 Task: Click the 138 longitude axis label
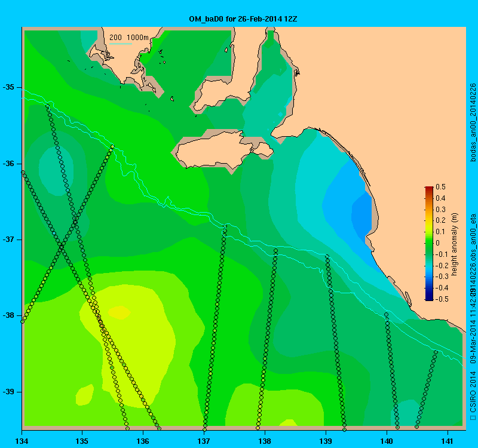[265, 441]
